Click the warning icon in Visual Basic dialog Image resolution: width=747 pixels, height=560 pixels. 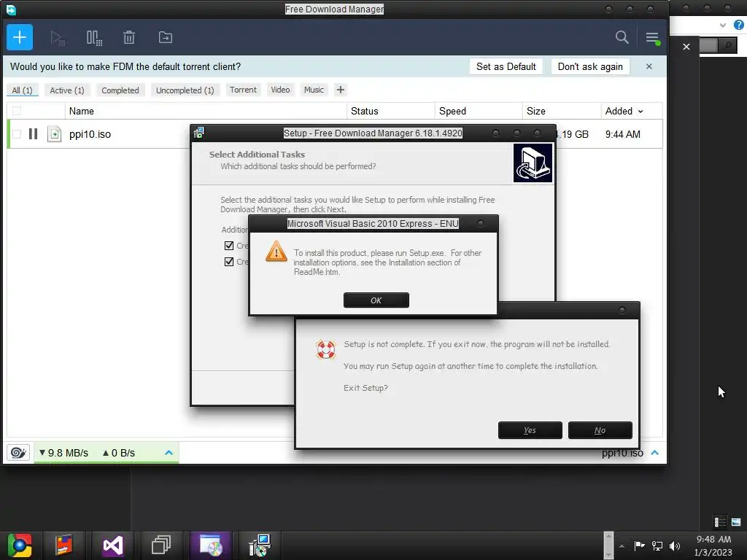coord(276,252)
